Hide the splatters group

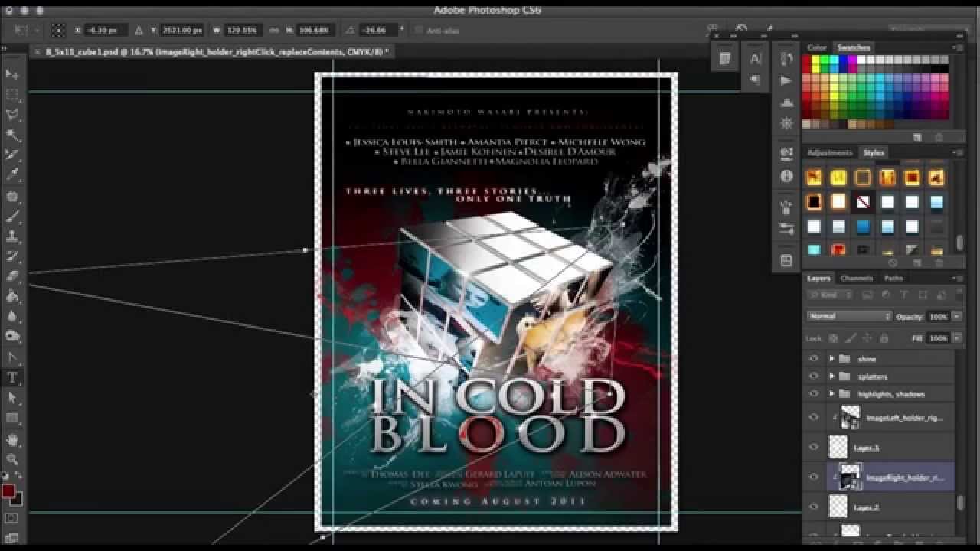pos(813,376)
